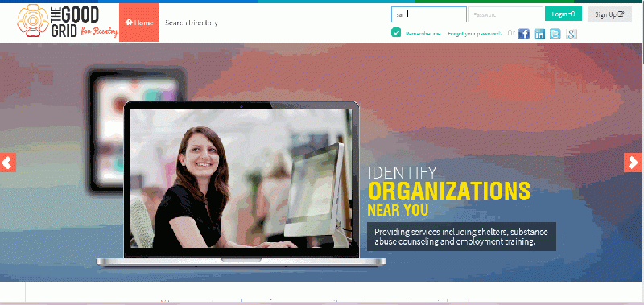Focus the username input field

[x=429, y=14]
